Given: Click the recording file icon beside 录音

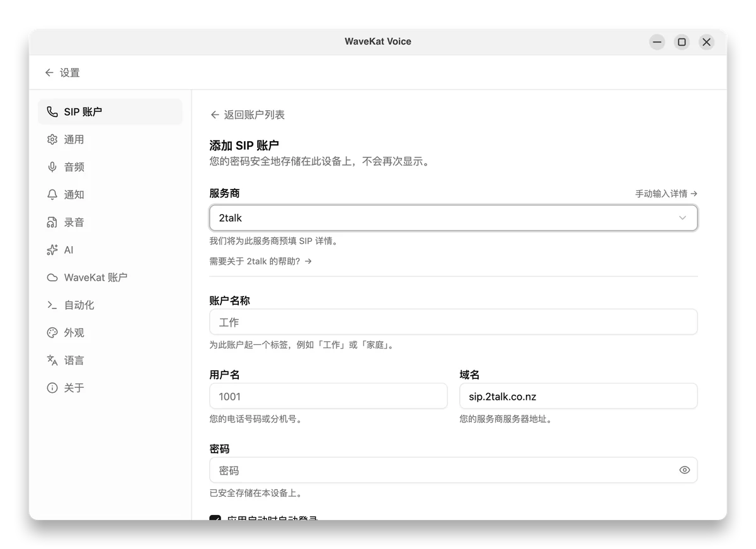Looking at the screenshot, I should tap(52, 223).
